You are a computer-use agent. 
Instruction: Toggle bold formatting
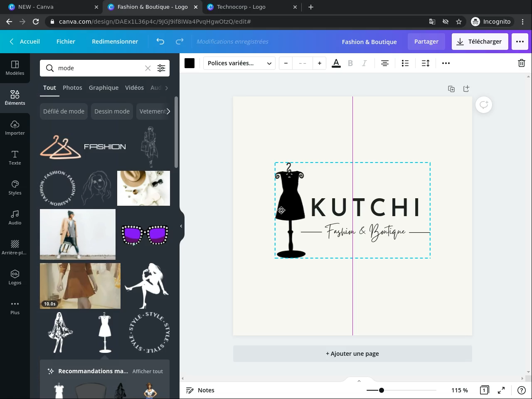click(350, 63)
